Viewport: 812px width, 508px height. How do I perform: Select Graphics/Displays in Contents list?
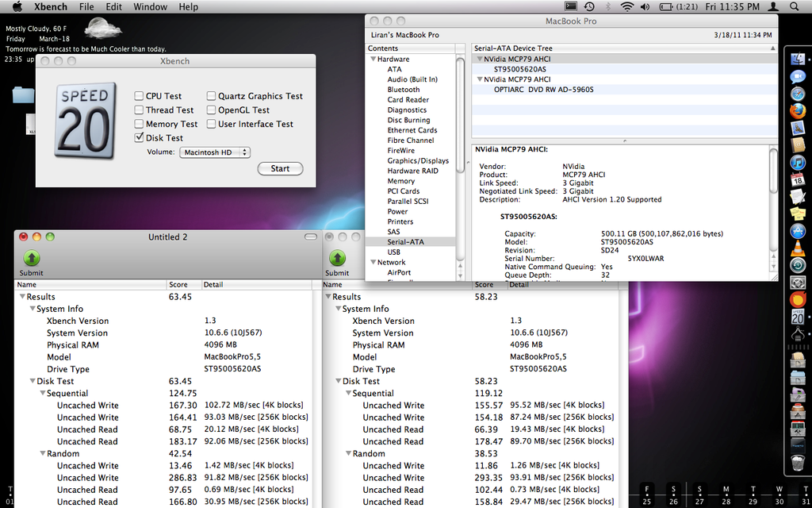(x=418, y=160)
